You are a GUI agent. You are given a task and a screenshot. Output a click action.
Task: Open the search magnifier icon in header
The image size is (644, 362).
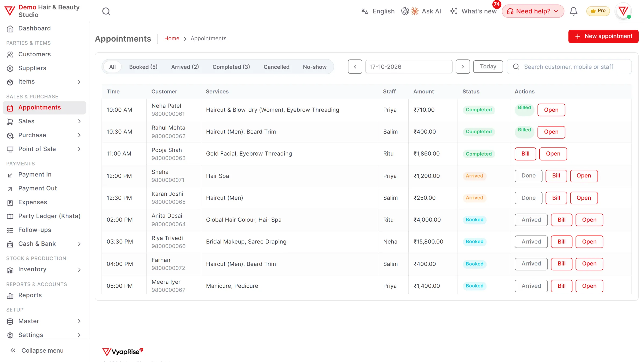pos(106,11)
